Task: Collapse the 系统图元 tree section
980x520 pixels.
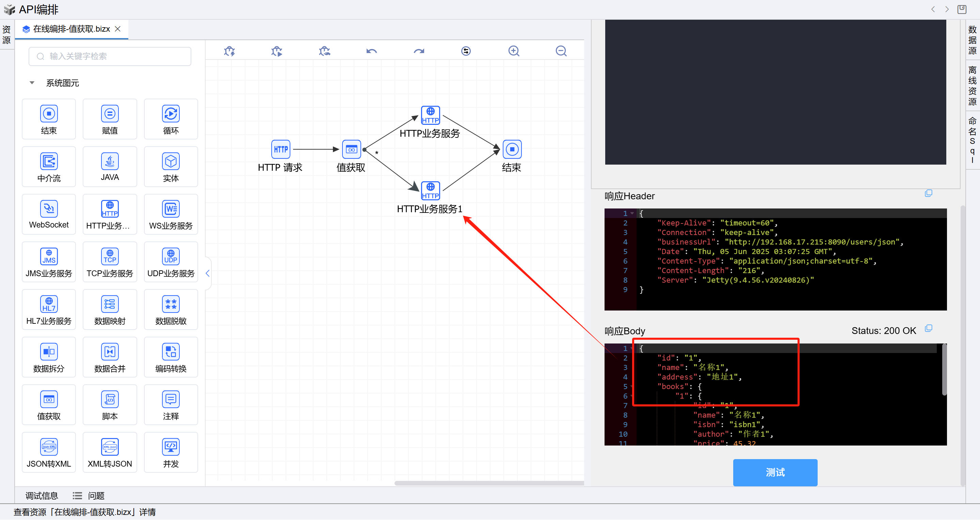Action: tap(32, 83)
